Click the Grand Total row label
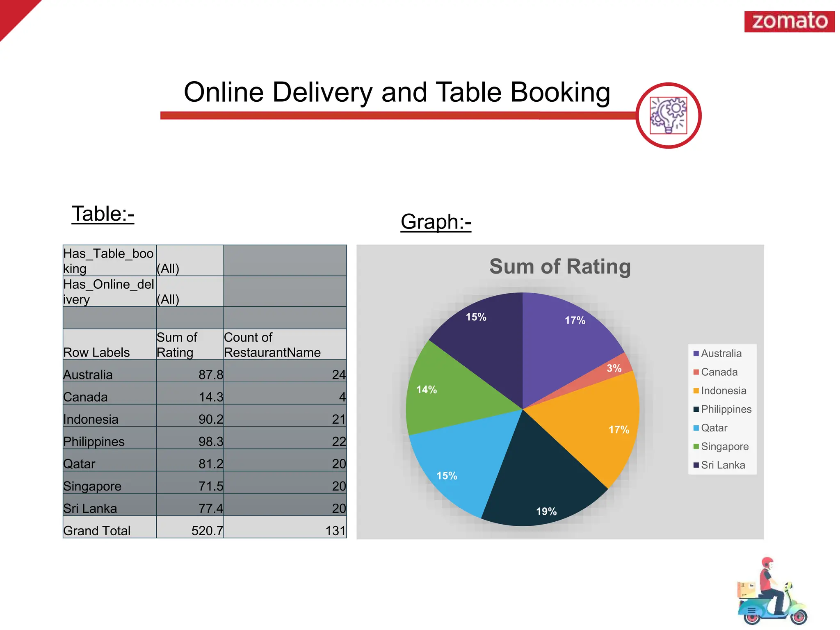The image size is (840, 630). [110, 527]
